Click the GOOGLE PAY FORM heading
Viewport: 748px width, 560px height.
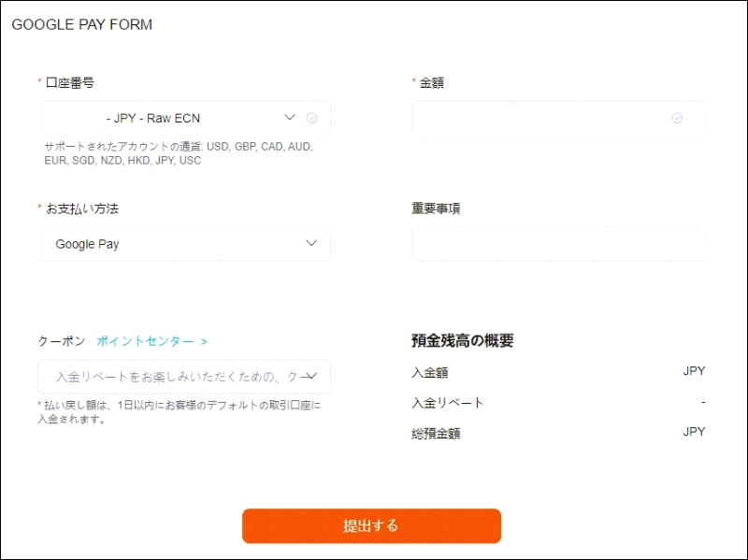[x=82, y=24]
